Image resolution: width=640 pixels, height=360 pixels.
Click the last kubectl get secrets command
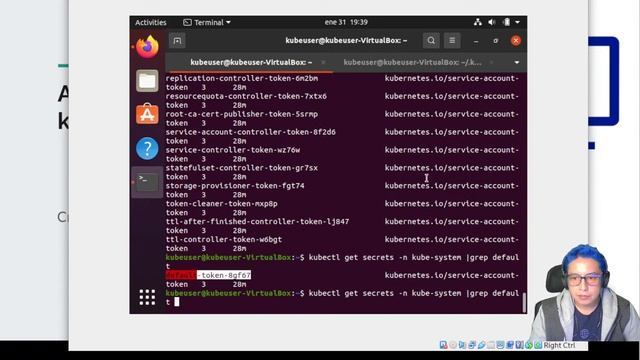click(414, 293)
